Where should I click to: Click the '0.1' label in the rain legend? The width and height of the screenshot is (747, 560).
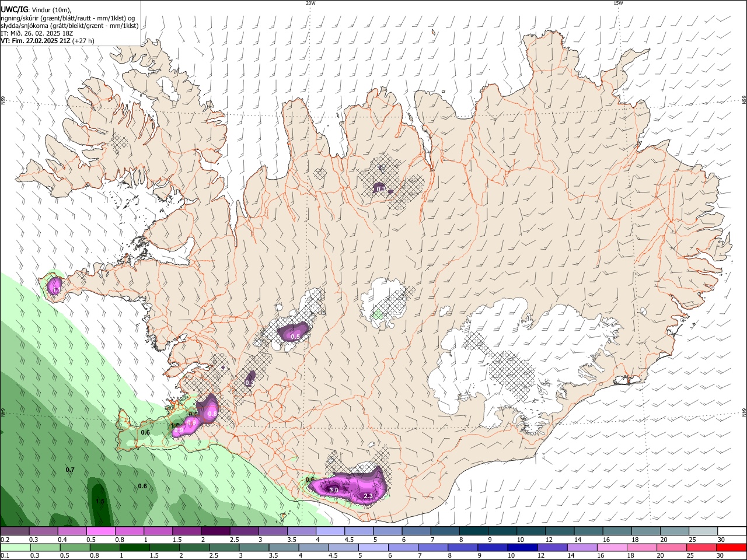(5, 556)
